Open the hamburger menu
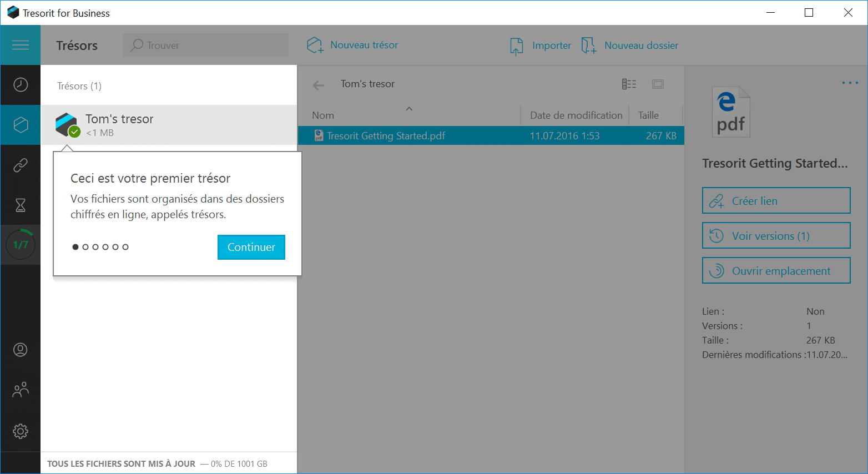 pos(21,45)
